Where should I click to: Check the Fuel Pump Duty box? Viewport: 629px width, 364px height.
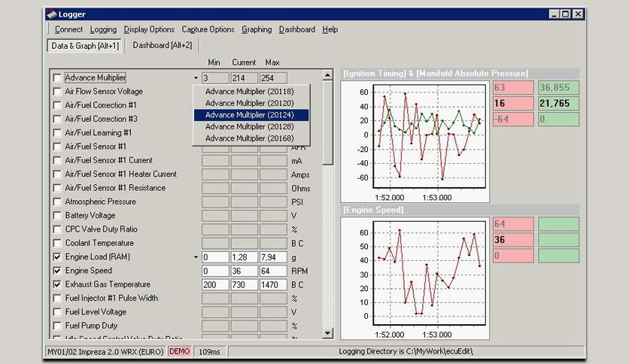pyautogui.click(x=57, y=326)
